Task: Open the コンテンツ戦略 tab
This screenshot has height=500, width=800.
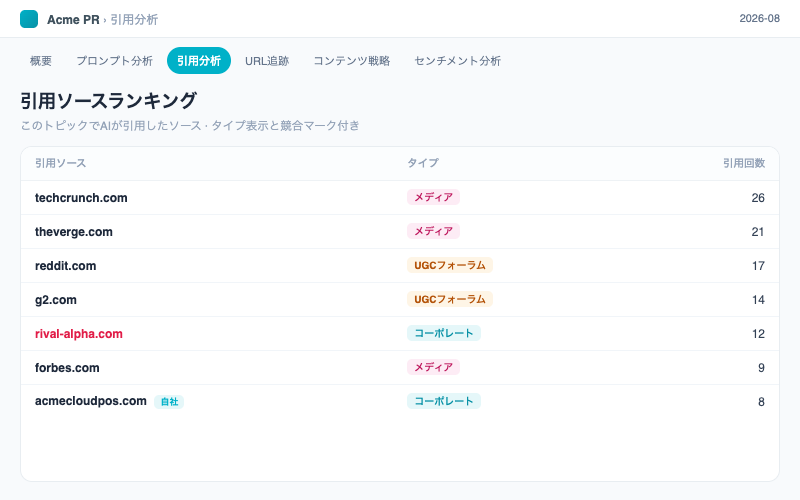Action: pos(352,61)
